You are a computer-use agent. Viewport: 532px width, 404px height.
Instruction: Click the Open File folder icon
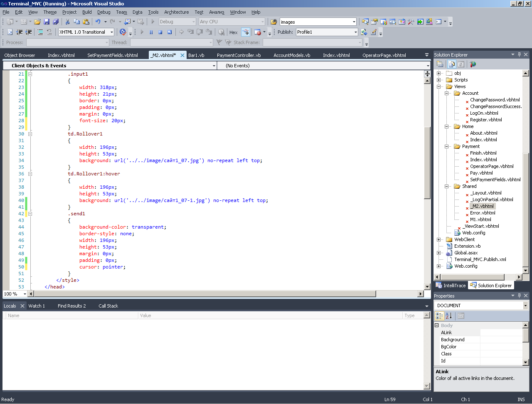[37, 22]
